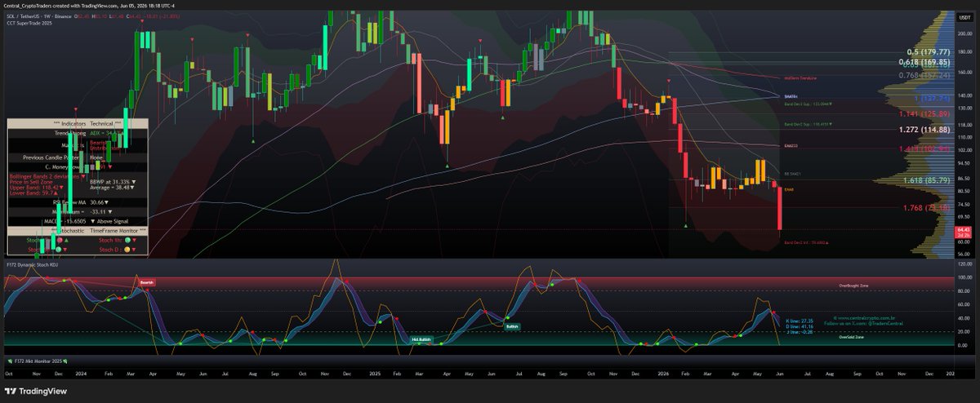Click the Stochastic TimeFrame Monitor header
The image size is (980, 403).
point(78,231)
